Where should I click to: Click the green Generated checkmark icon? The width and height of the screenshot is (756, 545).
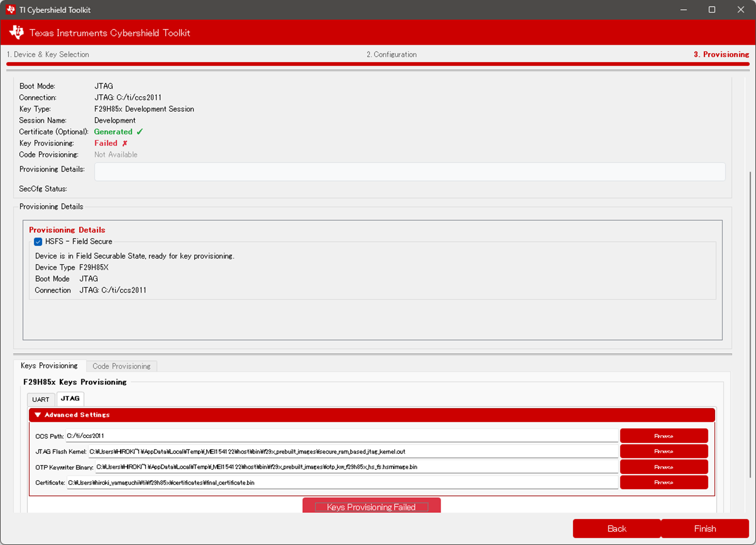[140, 132]
